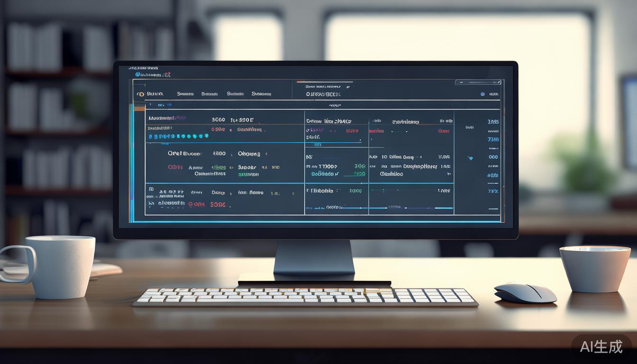Click the blue "000" value in right column

coord(493,157)
